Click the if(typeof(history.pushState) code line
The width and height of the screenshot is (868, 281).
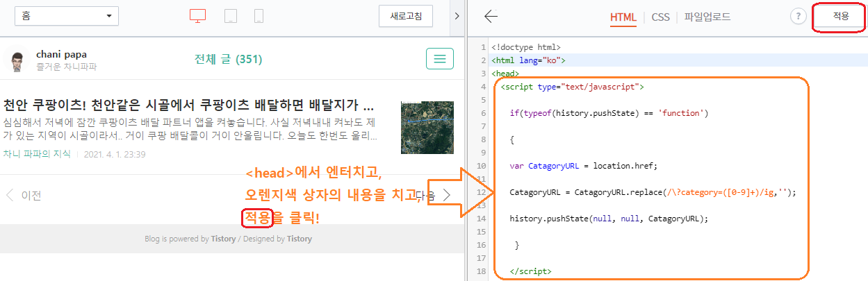(608, 113)
